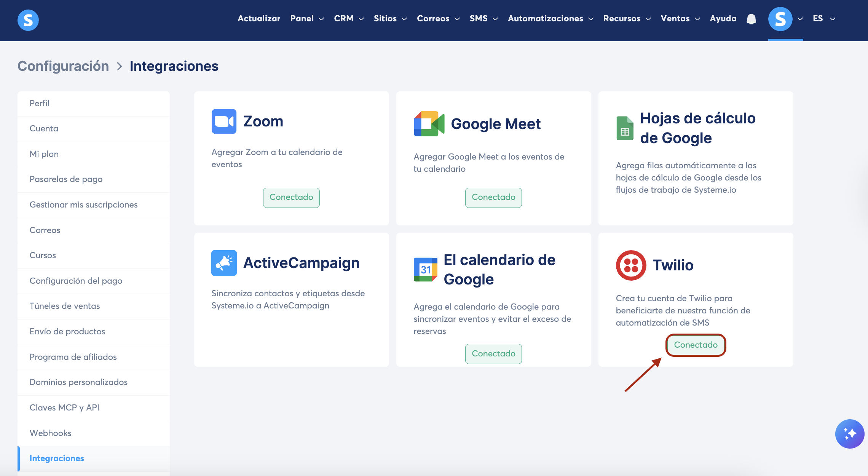
Task: Expand the Automatizaciones dropdown
Action: 550,19
